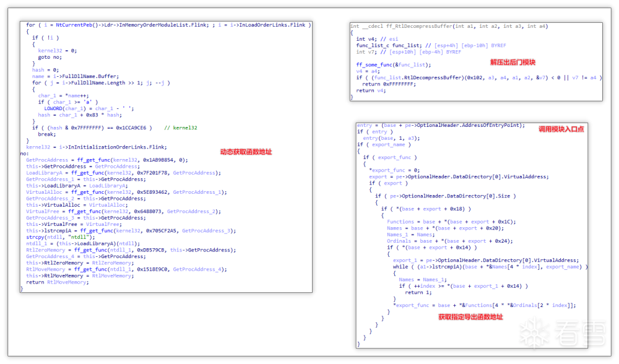
Task: Select the RtlMoveMemory 0x1518E9C0 line
Action: pyautogui.click(x=126, y=269)
